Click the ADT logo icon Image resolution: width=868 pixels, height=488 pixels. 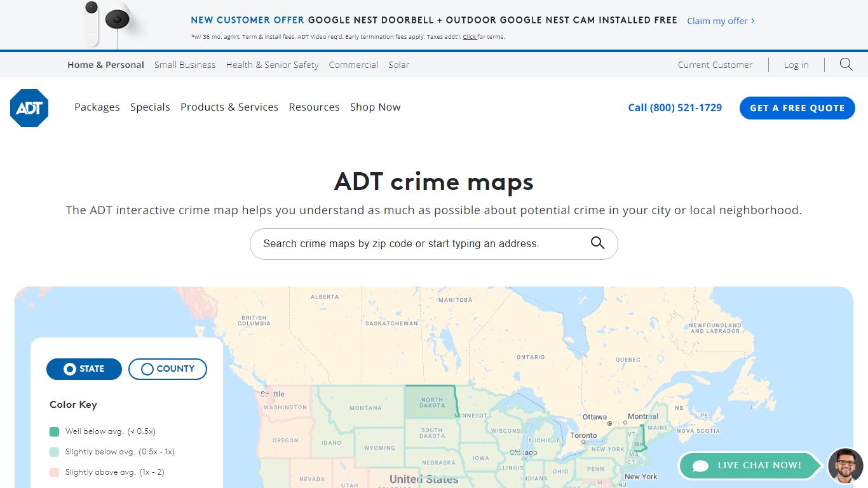pos(29,108)
